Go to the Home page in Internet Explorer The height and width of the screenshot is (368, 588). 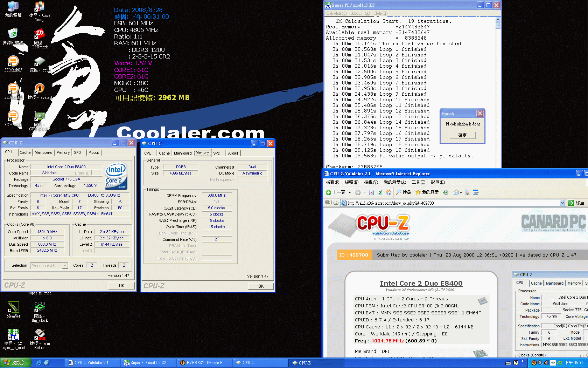[388, 192]
